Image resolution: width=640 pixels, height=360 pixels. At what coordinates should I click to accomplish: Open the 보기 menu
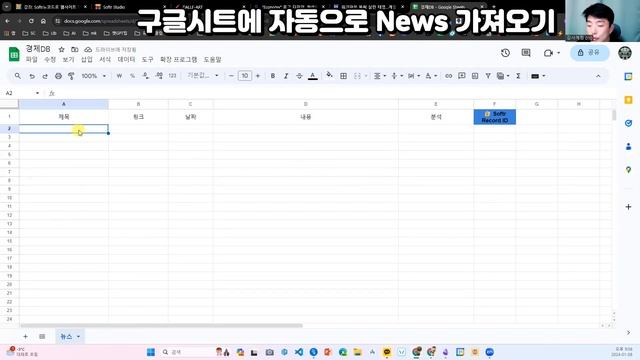click(68, 60)
